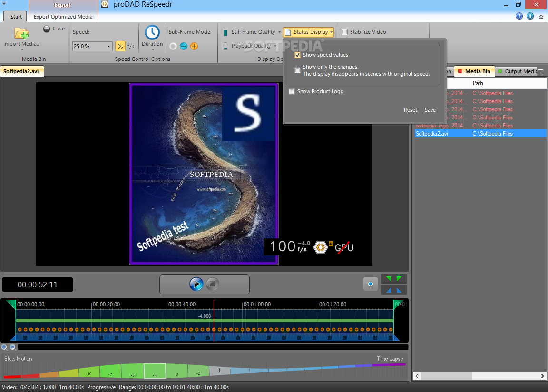Open the quick access menu arrow at top-left
Viewport: 548px width, 392px height.
4,3
